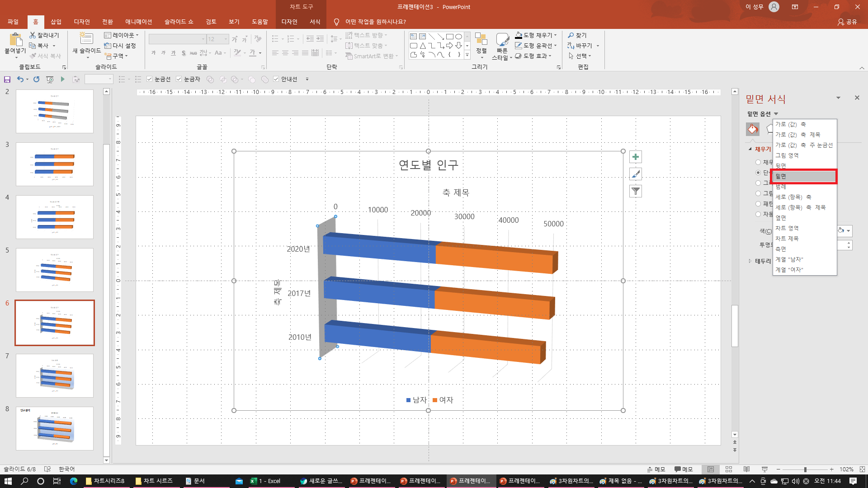Click the Slide Sorter view icon in the status bar

tap(729, 469)
